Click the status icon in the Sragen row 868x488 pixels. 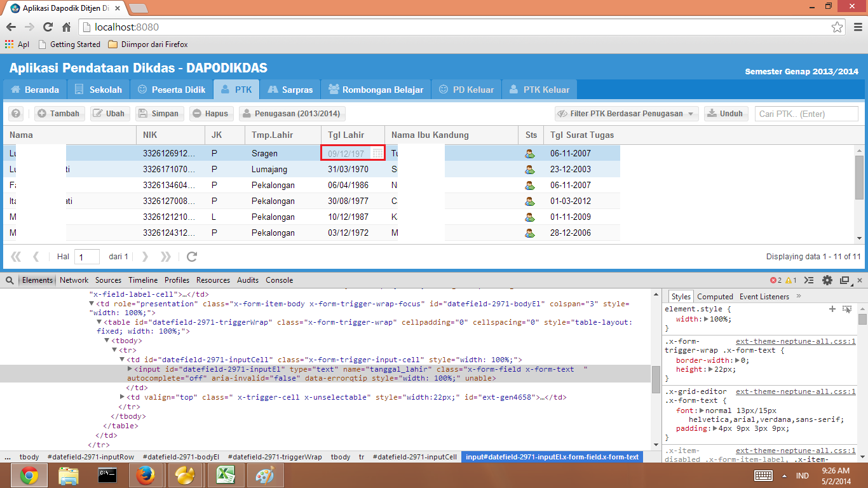click(x=529, y=153)
